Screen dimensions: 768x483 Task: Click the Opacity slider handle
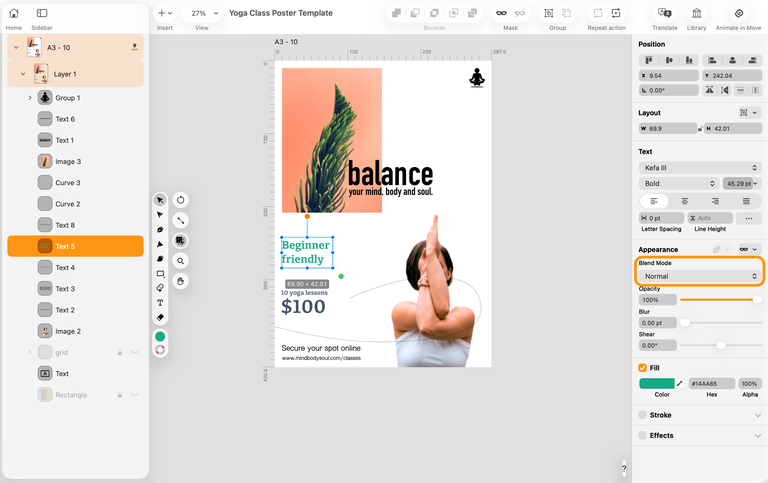(757, 300)
